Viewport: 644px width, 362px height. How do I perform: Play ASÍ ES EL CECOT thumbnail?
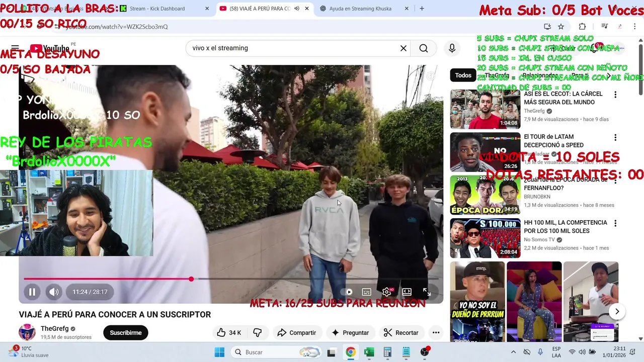[x=485, y=109]
